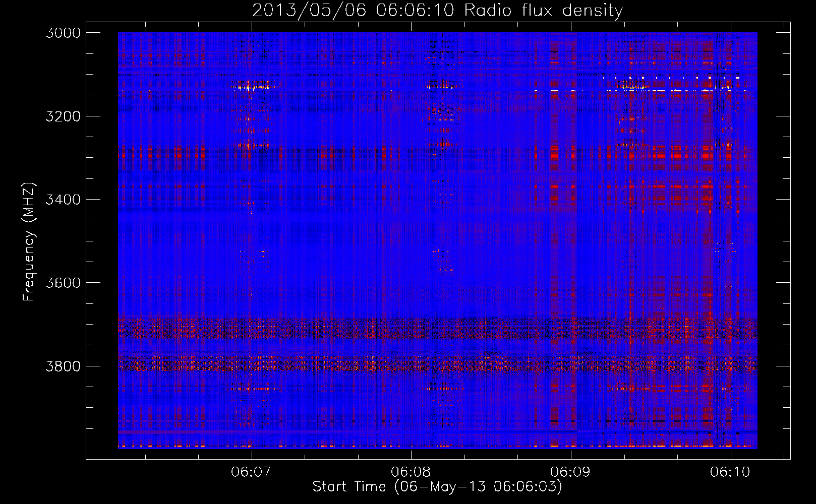The width and height of the screenshot is (816, 504).
Task: Click the 3400 frequency axis label
Action: tap(63, 200)
